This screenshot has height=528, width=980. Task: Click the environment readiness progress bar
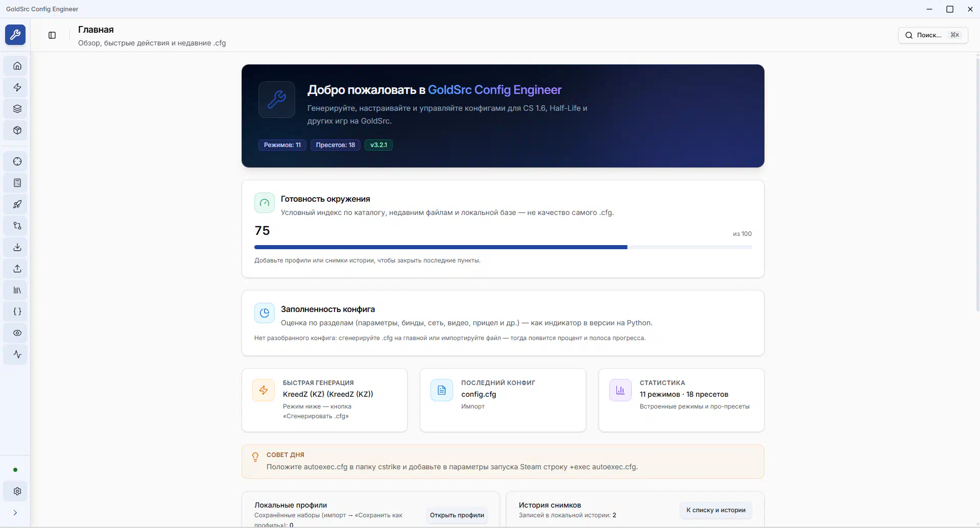pyautogui.click(x=503, y=247)
